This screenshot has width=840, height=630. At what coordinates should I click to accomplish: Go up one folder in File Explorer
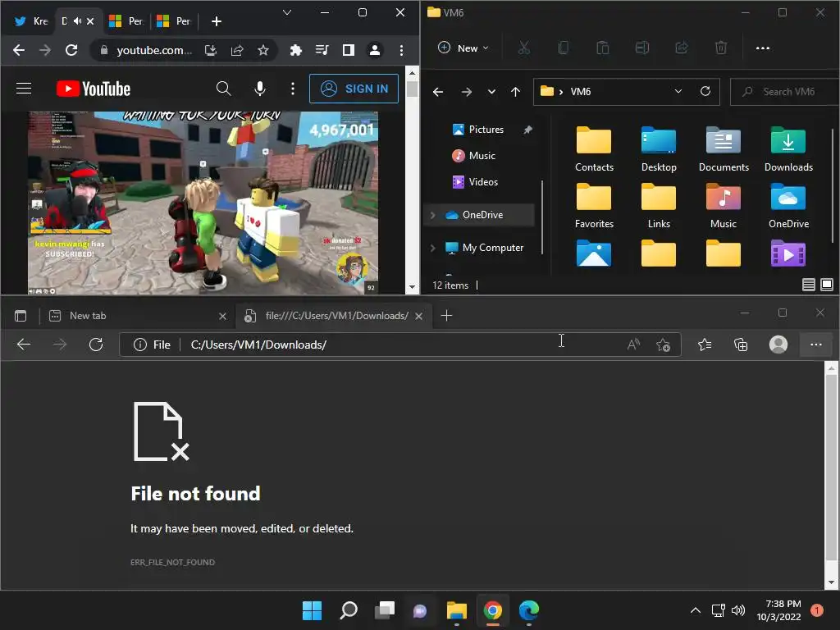515,92
